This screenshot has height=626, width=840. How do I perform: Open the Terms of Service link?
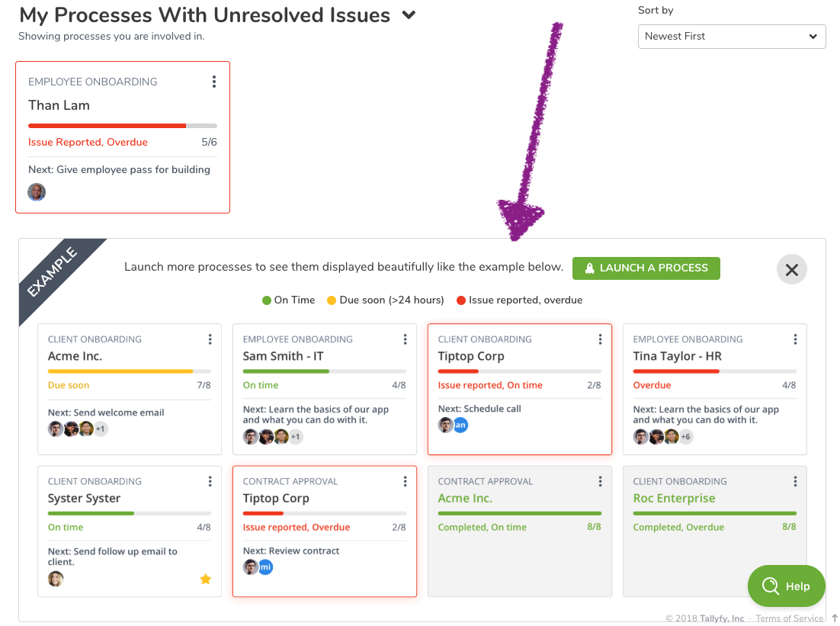789,618
